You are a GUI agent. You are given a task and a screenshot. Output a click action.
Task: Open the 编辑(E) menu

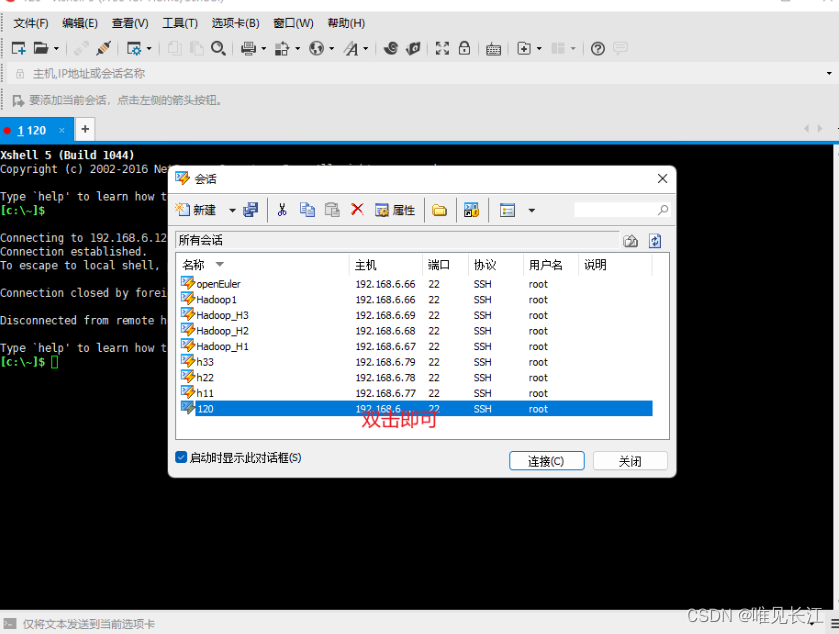[80, 23]
